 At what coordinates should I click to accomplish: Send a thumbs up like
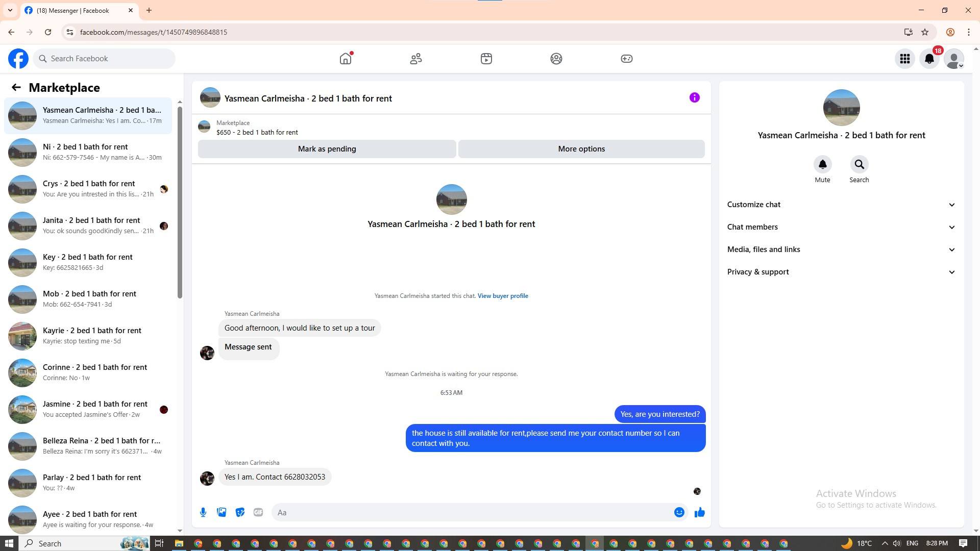tap(699, 512)
